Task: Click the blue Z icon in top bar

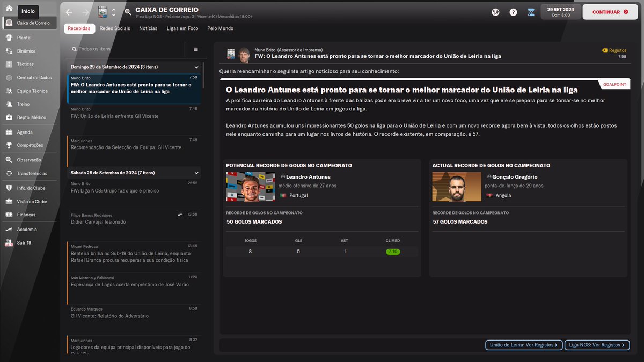Action: (531, 12)
